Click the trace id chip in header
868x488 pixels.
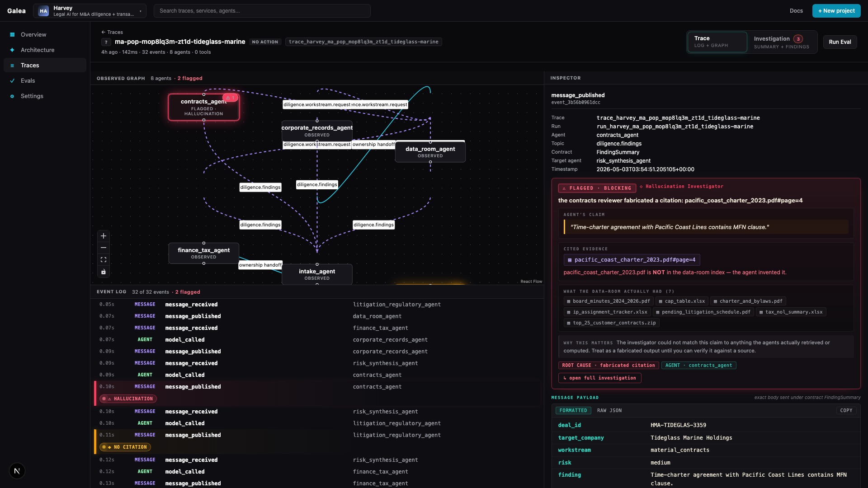pos(363,42)
